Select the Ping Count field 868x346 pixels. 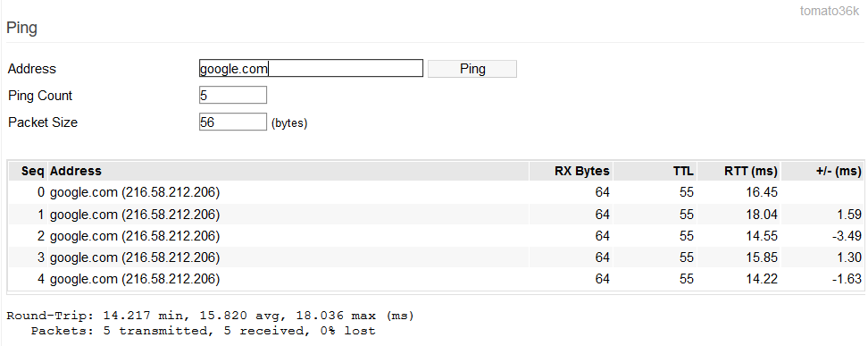click(x=233, y=95)
